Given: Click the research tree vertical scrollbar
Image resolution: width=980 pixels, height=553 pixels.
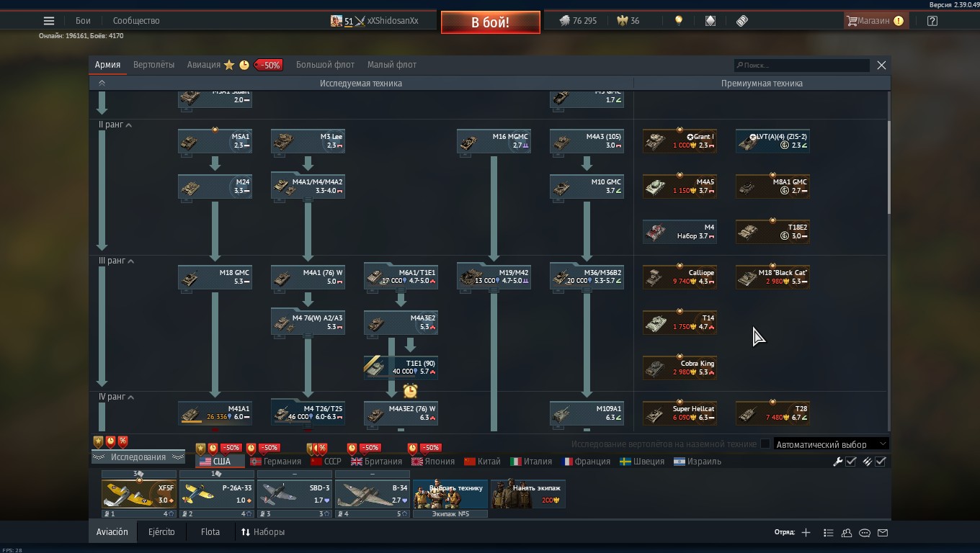Looking at the screenshot, I should coord(889,167).
